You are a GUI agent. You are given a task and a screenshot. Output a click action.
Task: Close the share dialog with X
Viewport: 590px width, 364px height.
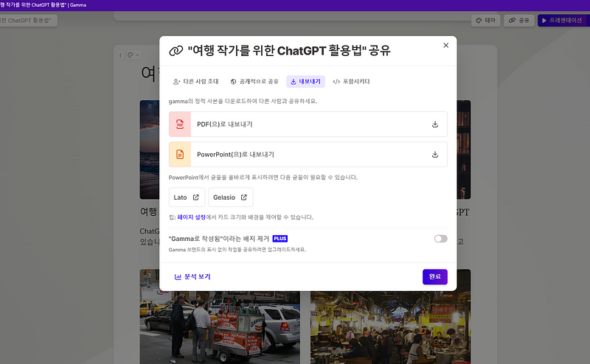446,45
